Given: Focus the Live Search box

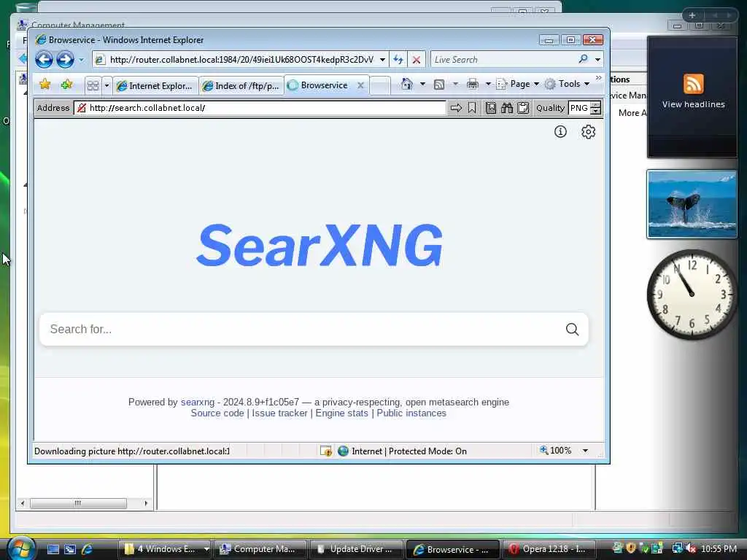Looking at the screenshot, I should click(503, 60).
